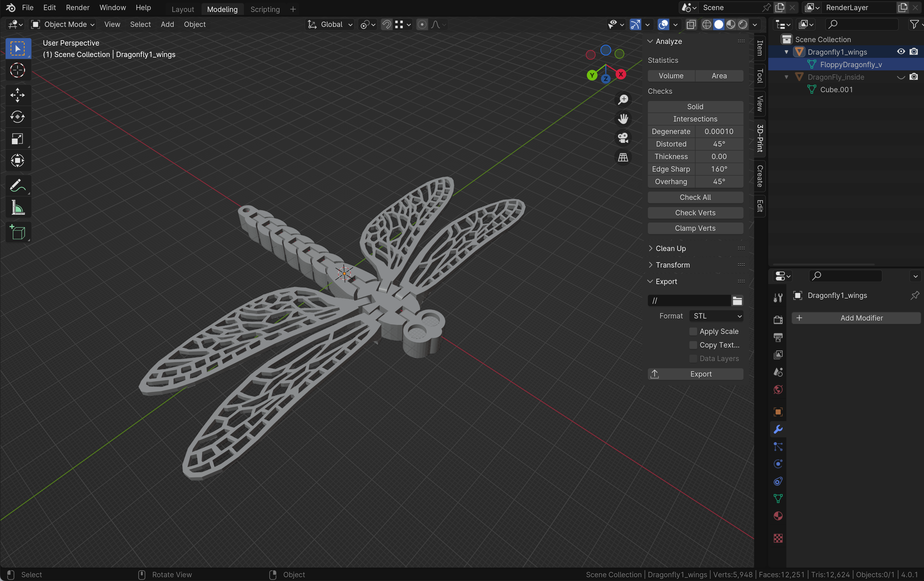Adjust the Overhang angle field

[719, 182]
